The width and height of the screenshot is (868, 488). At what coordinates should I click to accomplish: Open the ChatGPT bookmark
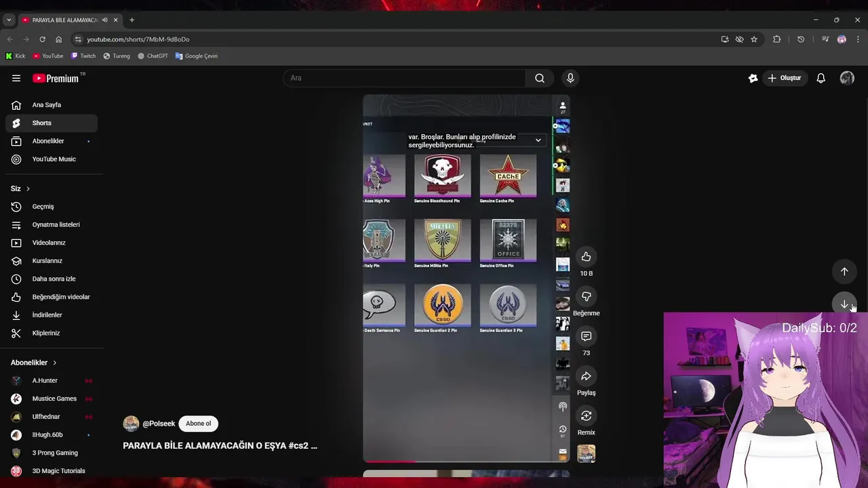pos(153,56)
